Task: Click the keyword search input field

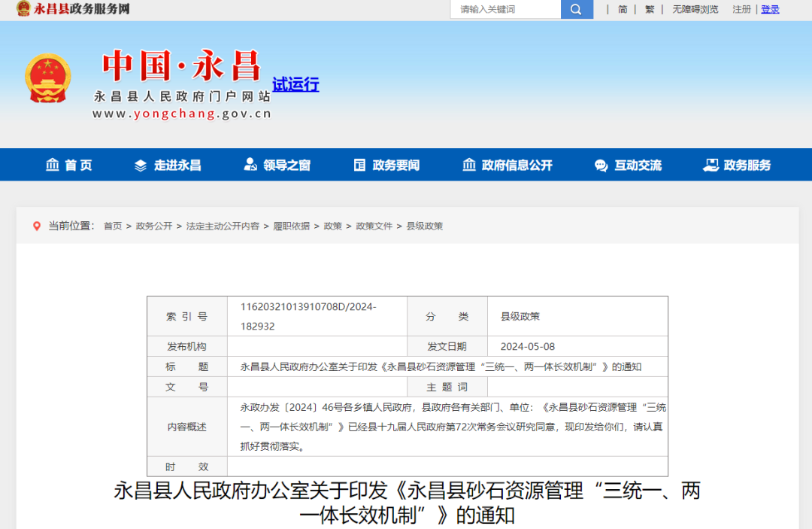Action: coord(505,9)
